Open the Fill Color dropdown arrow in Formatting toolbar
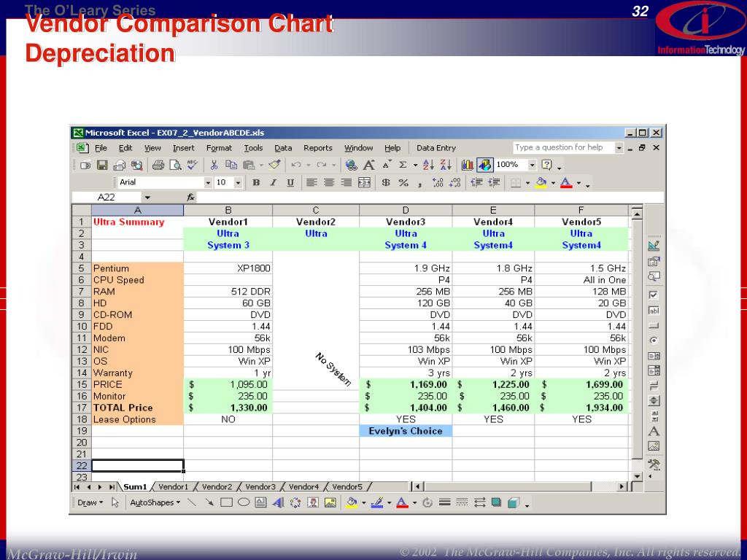Image resolution: width=747 pixels, height=560 pixels. [553, 183]
